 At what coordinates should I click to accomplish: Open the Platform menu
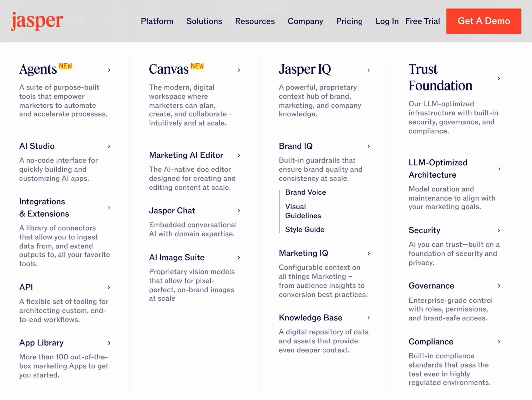[157, 21]
